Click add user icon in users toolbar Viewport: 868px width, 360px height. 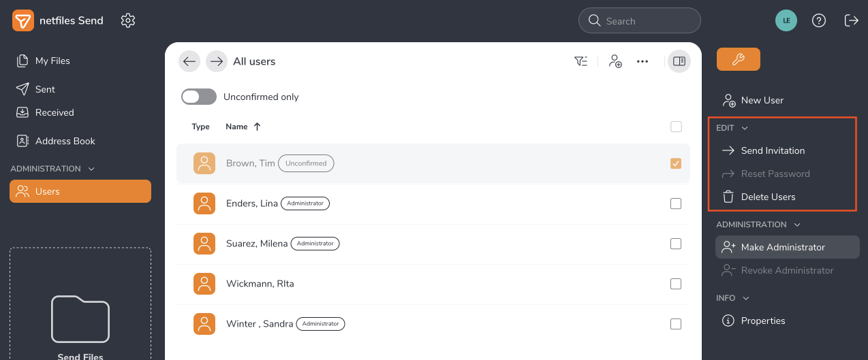(615, 61)
